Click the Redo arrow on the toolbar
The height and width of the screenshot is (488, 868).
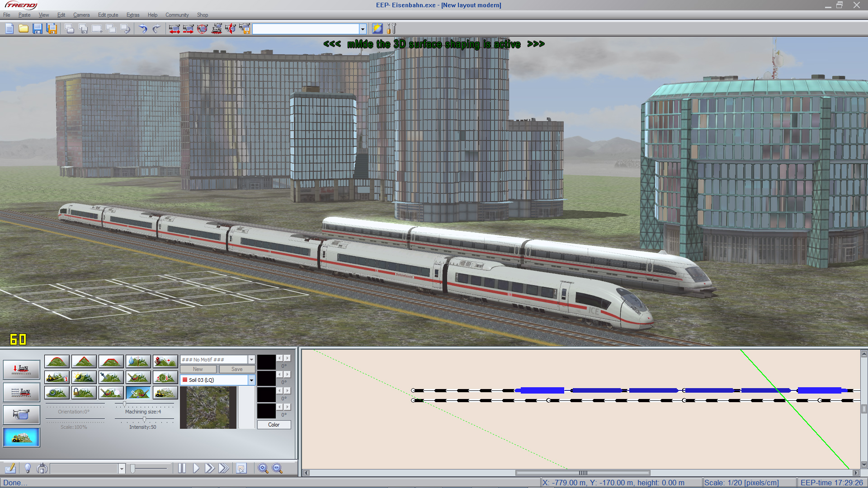156,29
